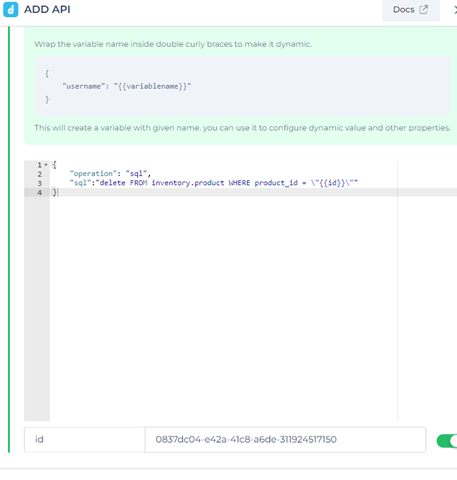457x480 pixels.
Task: Select the id variable name field
Action: click(x=85, y=439)
